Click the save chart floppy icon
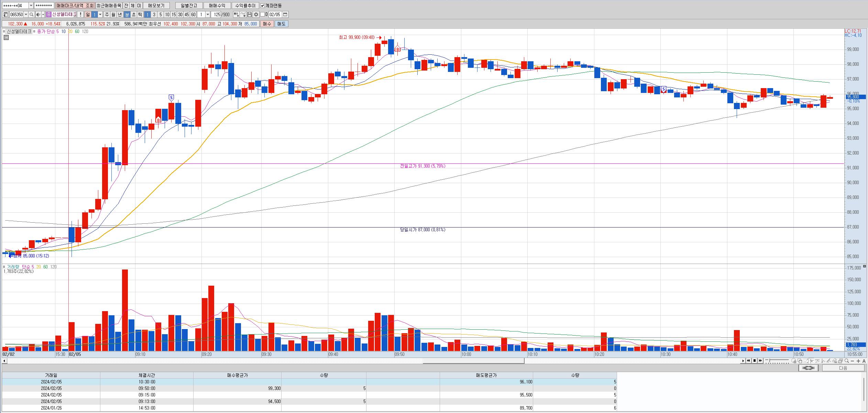Image resolution: width=868 pixels, height=413 pixels. pyautogui.click(x=250, y=14)
